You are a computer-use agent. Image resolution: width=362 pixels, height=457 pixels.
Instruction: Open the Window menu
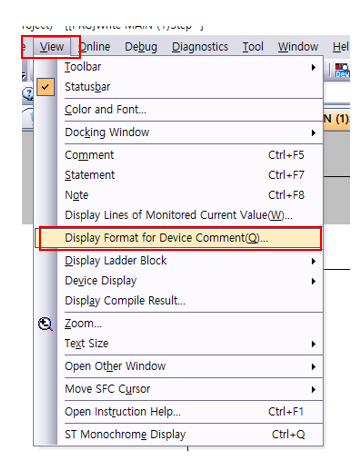298,47
